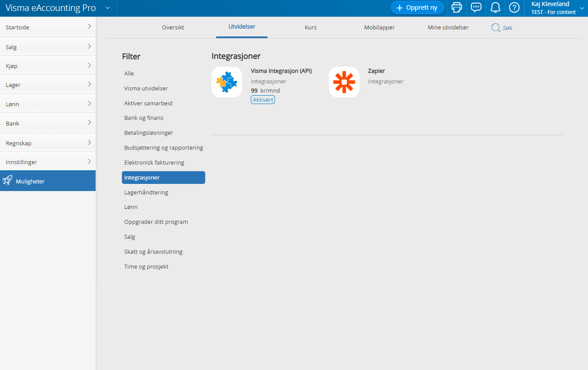588x370 pixels.
Task: Filter by Bank og finans
Action: click(x=144, y=118)
